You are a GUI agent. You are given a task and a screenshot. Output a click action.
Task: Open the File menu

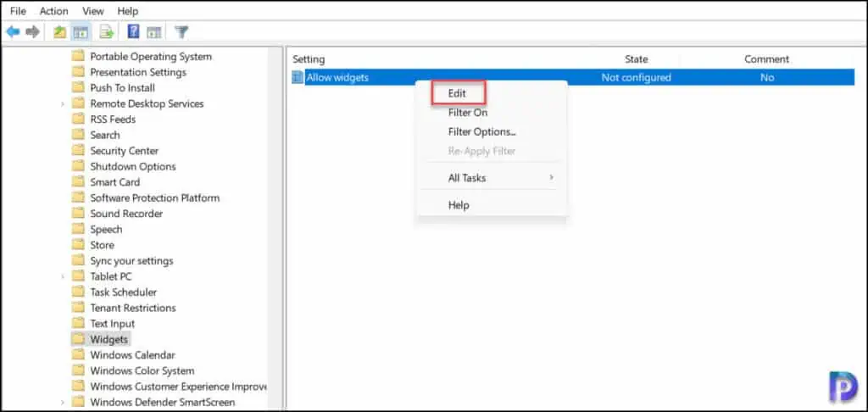[x=19, y=11]
